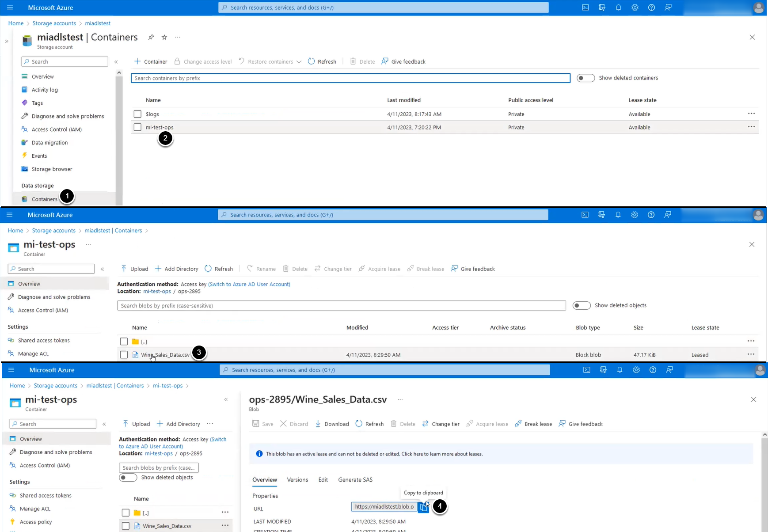Tick the [..] folder checkbox beside the blob detail panel
The width and height of the screenshot is (768, 532).
[x=125, y=513]
